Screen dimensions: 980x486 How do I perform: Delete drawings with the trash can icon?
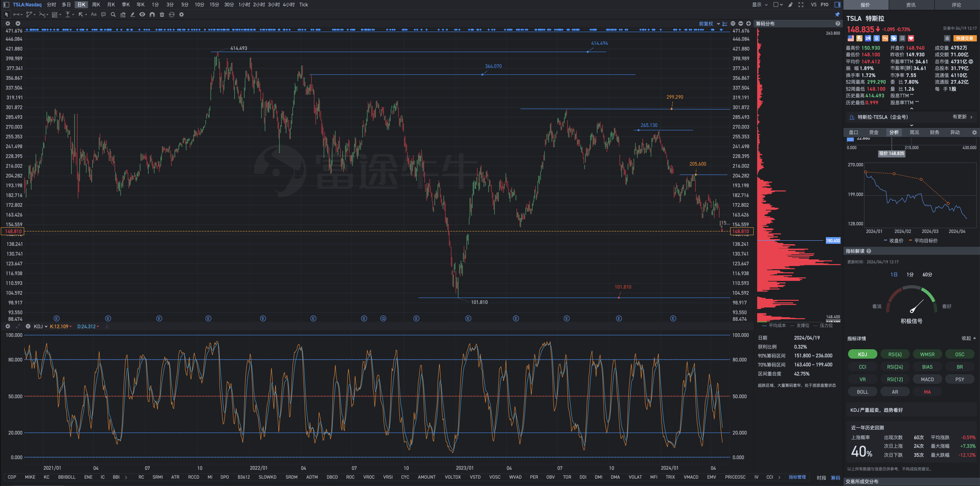click(x=162, y=14)
